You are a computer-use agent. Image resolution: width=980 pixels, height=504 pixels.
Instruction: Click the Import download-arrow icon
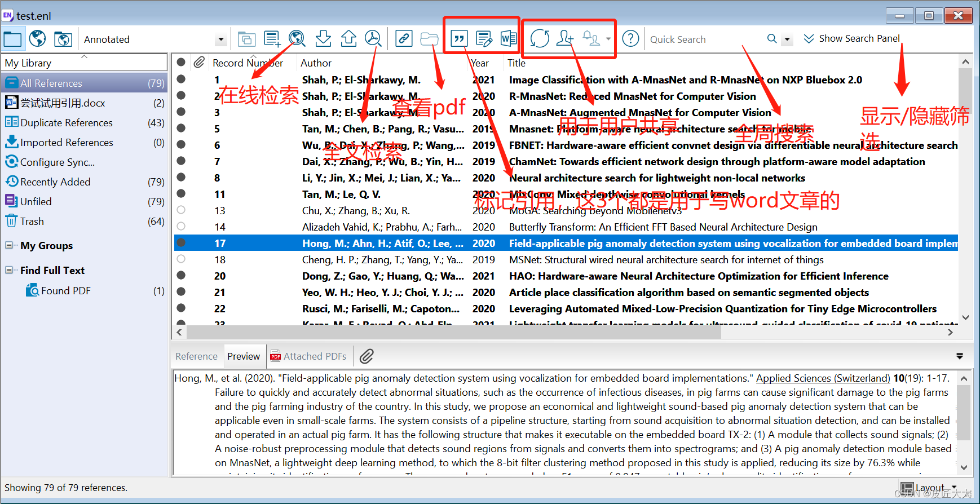pyautogui.click(x=323, y=39)
